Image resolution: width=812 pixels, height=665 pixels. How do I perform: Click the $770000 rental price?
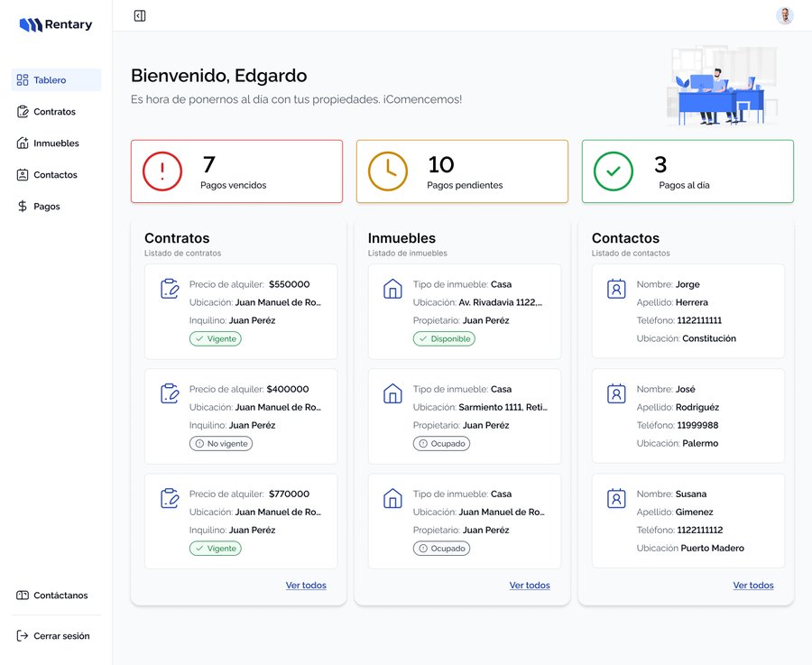point(290,494)
